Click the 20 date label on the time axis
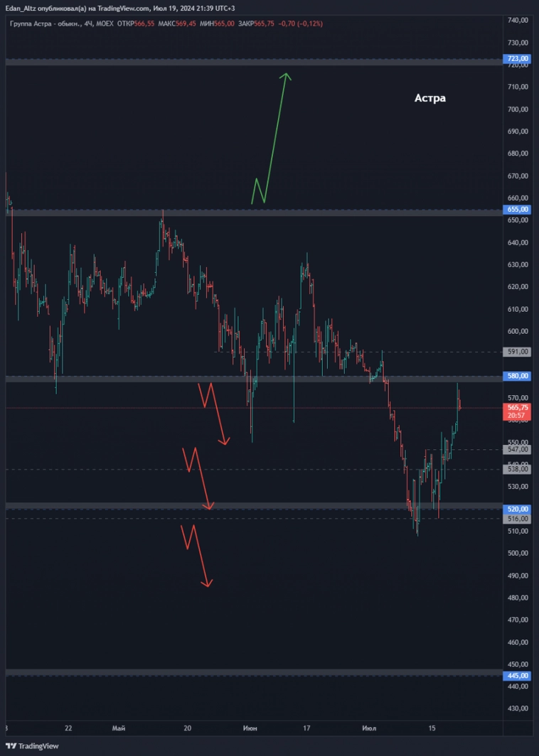The image size is (539, 756). click(x=188, y=728)
